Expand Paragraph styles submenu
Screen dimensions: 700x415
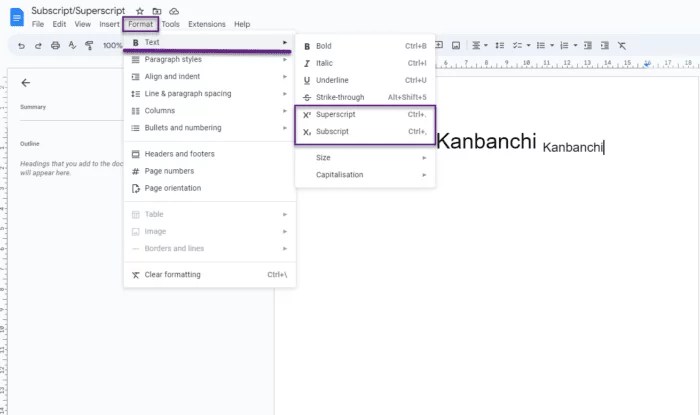point(210,59)
